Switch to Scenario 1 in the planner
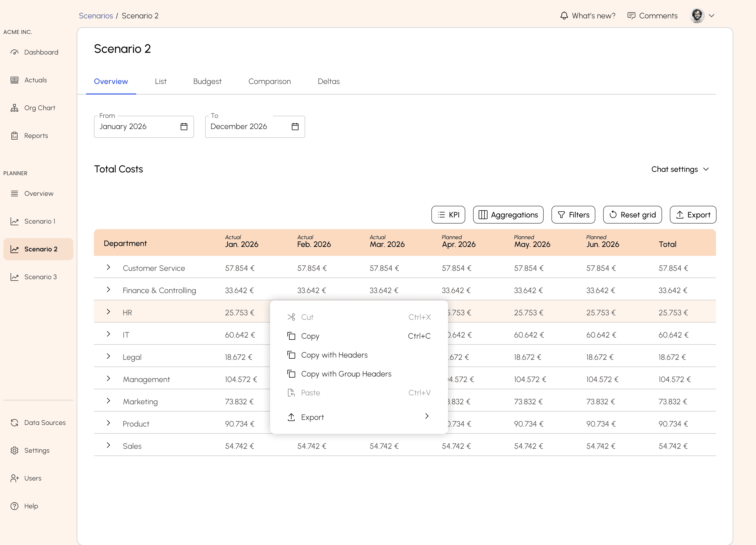756x545 pixels. (40, 221)
